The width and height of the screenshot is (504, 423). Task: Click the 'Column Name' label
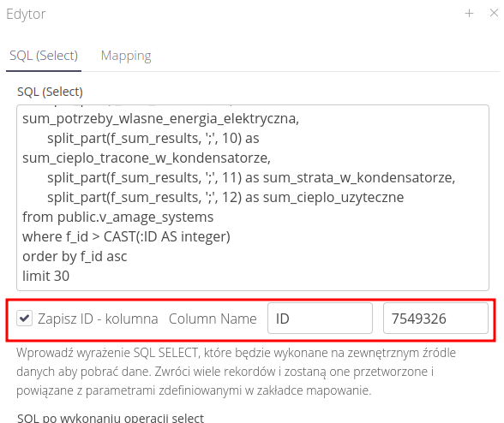[x=213, y=319]
